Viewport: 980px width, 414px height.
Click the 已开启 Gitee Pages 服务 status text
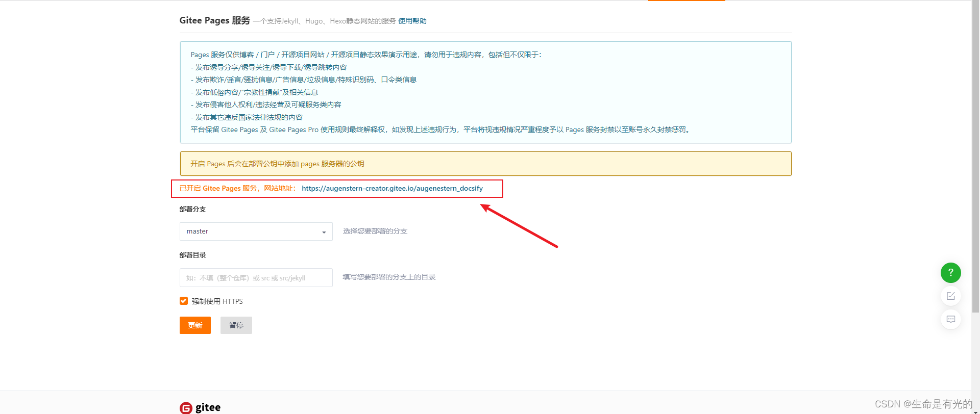click(x=238, y=188)
